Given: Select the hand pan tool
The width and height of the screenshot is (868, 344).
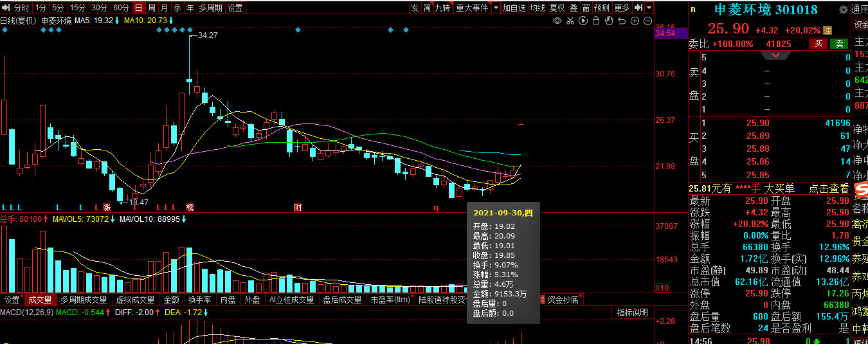Looking at the screenshot, I should [x=608, y=21].
